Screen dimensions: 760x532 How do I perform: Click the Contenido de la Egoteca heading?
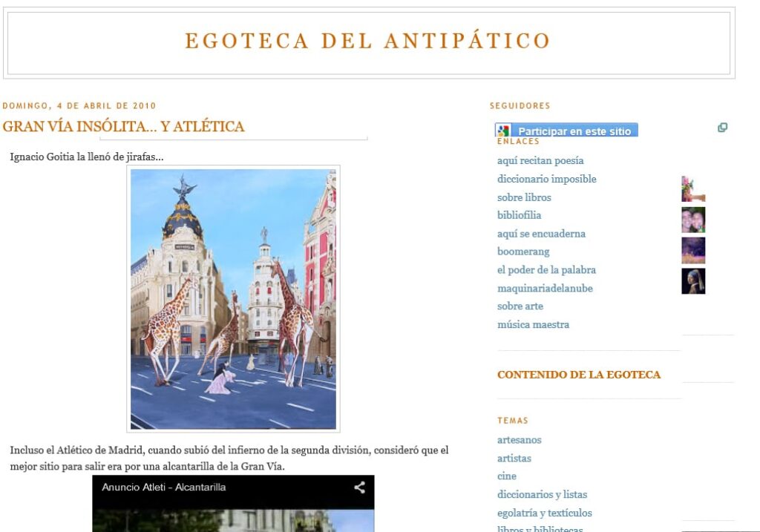579,375
